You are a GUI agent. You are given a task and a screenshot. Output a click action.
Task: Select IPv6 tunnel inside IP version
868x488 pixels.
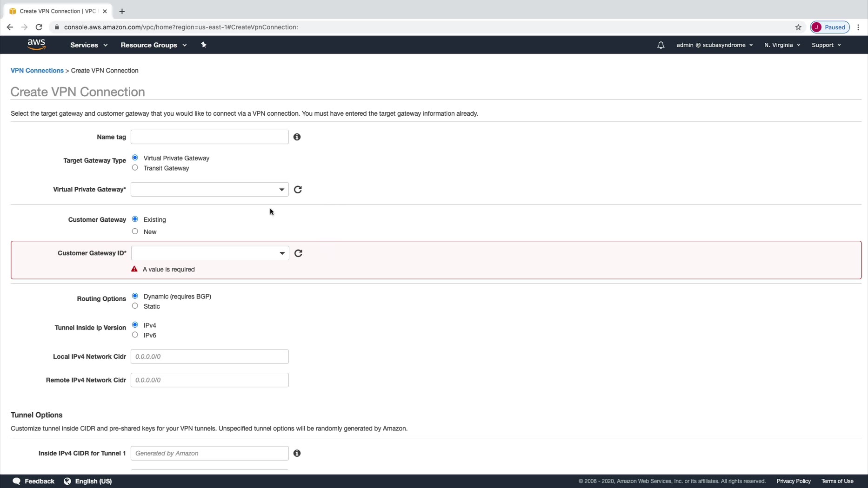(x=135, y=335)
